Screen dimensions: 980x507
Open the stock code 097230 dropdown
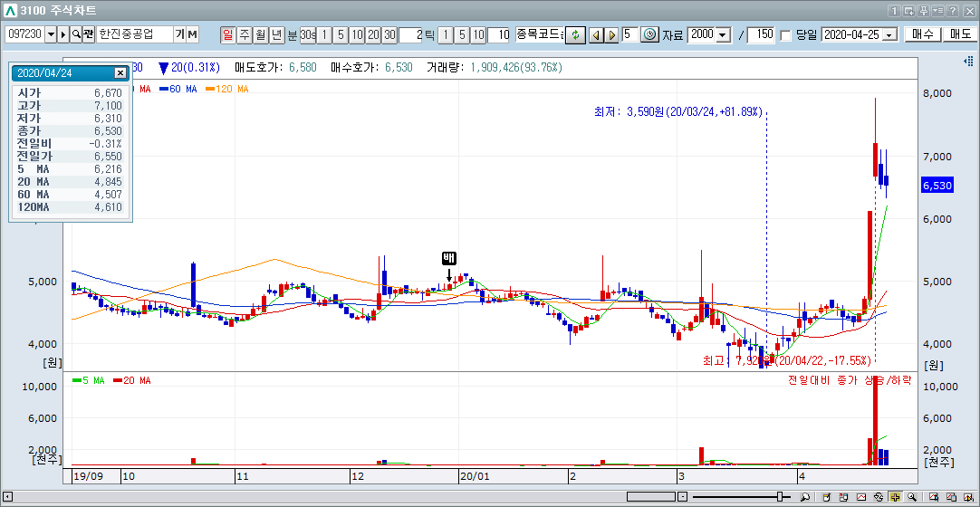51,35
